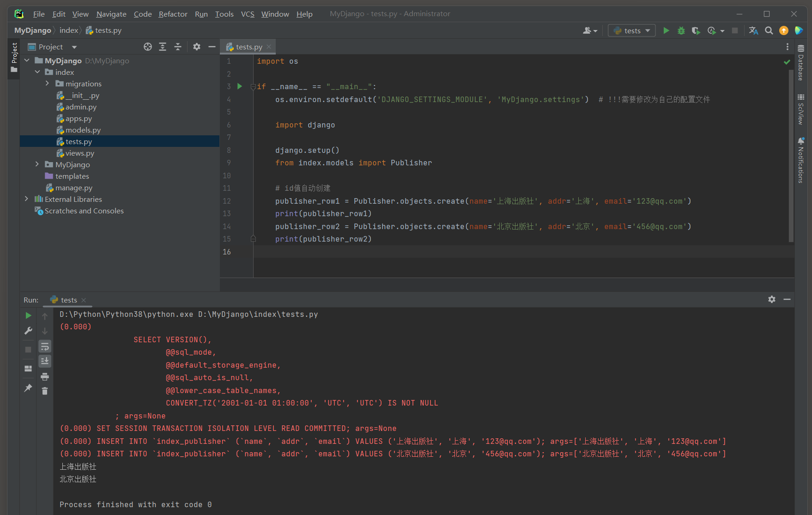This screenshot has height=515, width=812.
Task: Go up the stack trace in the Run panel
Action: [x=45, y=316]
